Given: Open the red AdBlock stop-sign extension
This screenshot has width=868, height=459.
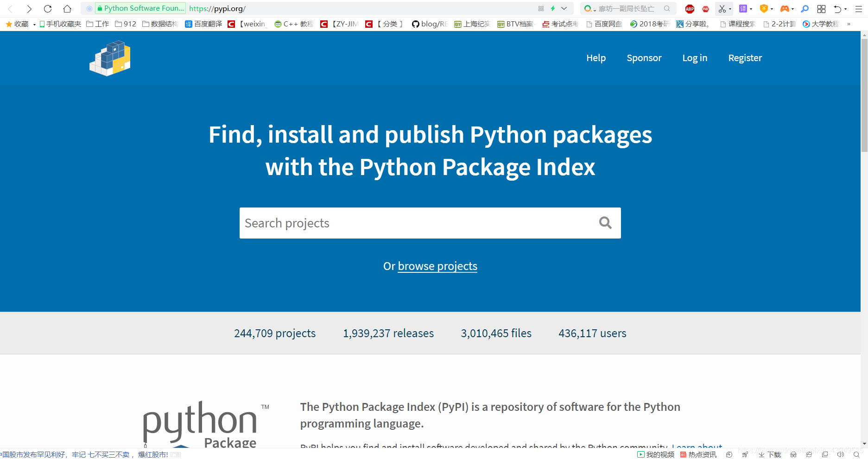Looking at the screenshot, I should 705,9.
